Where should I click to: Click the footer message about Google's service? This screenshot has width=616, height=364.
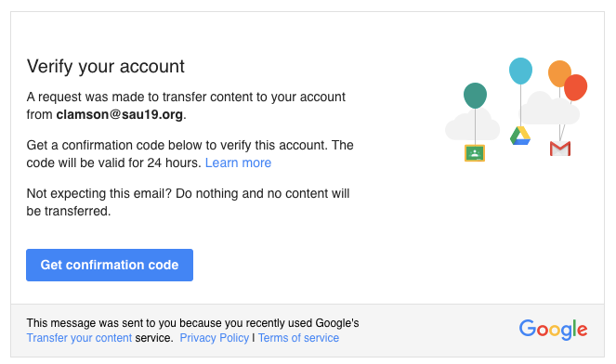pos(192,331)
